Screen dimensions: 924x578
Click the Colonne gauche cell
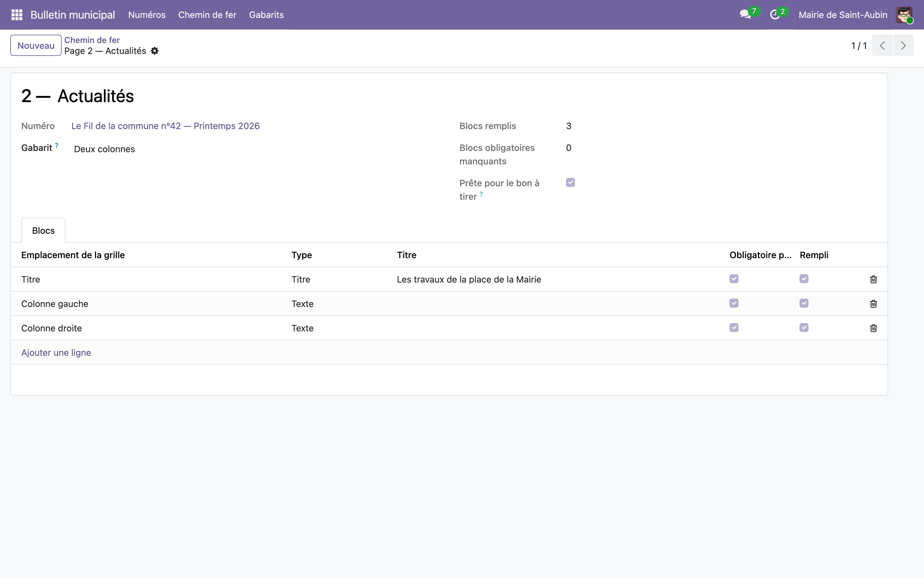click(x=55, y=304)
